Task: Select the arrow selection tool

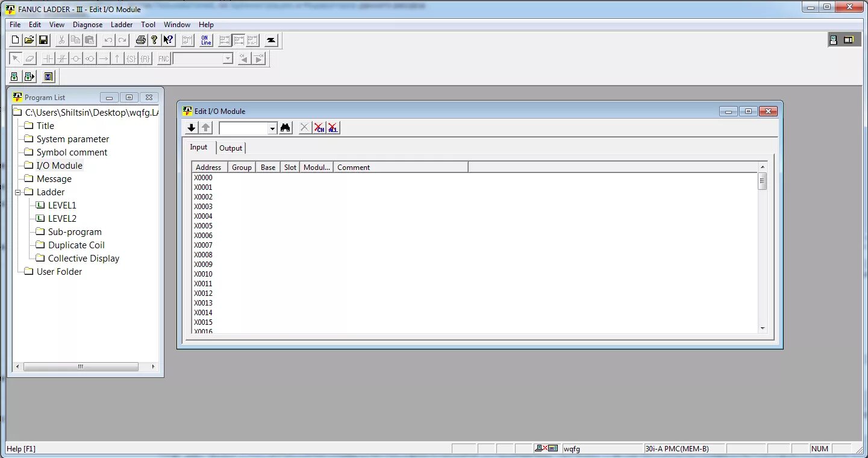Action: [16, 58]
